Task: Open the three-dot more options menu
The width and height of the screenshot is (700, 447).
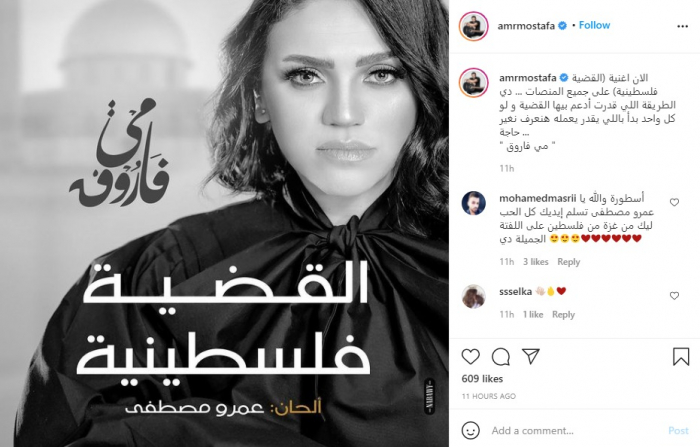Action: (x=682, y=26)
